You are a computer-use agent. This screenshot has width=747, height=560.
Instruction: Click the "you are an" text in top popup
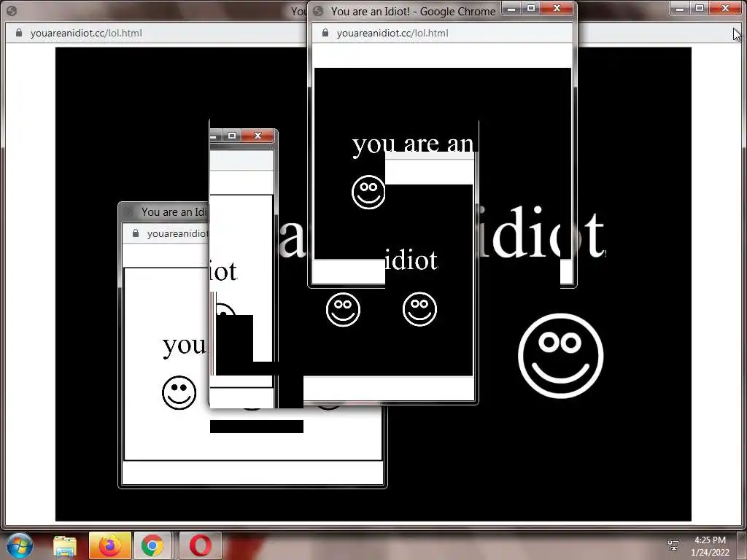[412, 144]
